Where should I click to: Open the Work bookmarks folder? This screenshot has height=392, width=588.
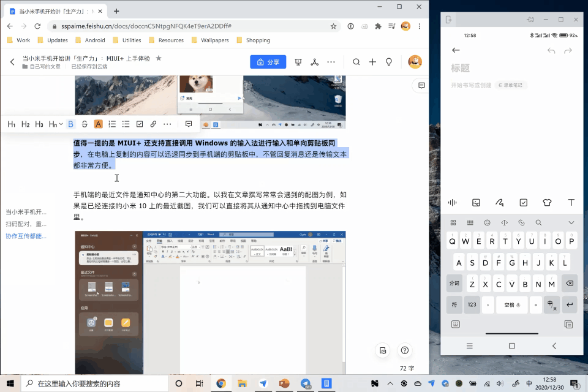coord(19,40)
